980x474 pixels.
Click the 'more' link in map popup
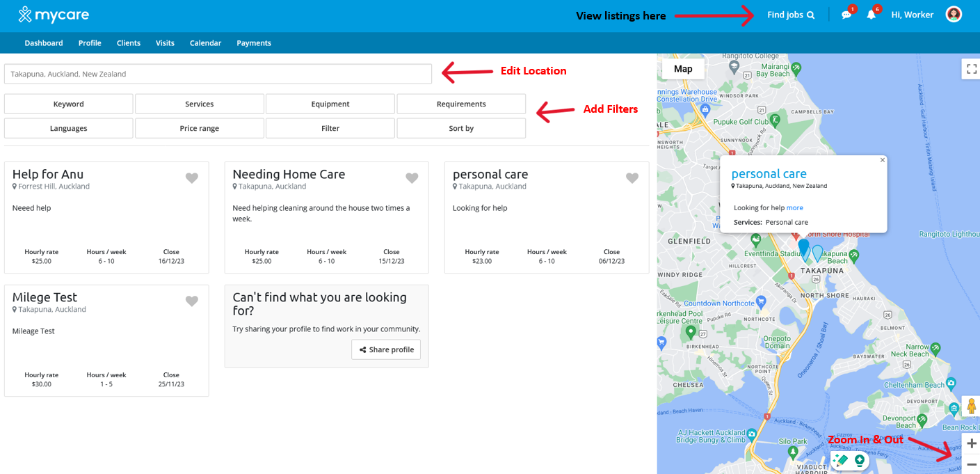(x=795, y=207)
